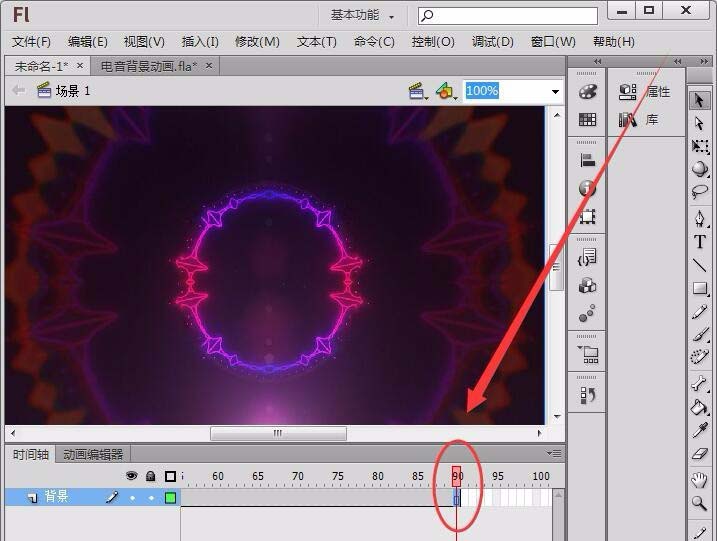The image size is (717, 541).
Task: Switch to the 时间轴 tab
Action: (31, 454)
